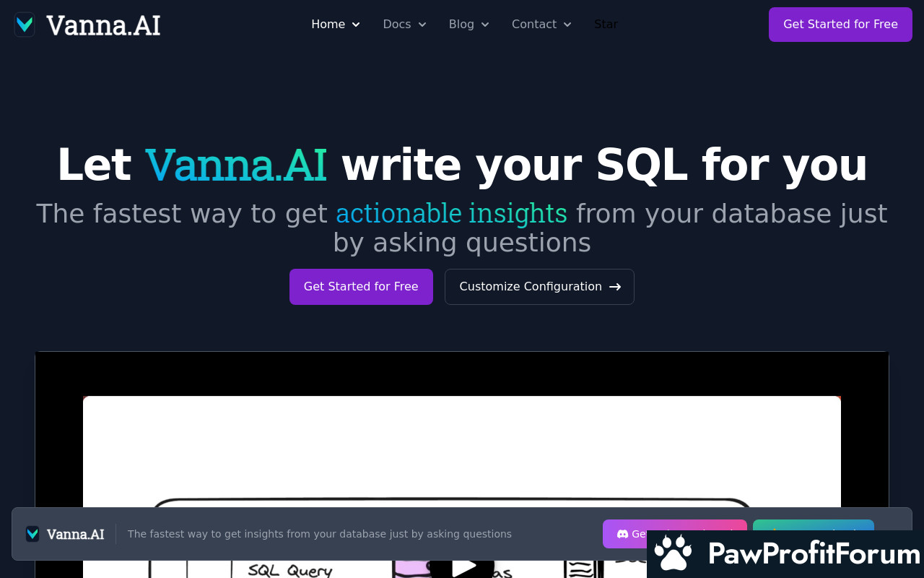Click the Star link in navbar
Image resolution: width=924 pixels, height=578 pixels.
(x=606, y=25)
